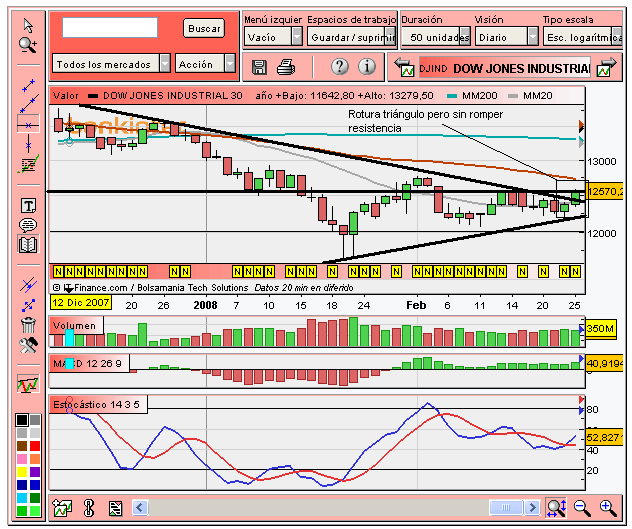Click the zoom out magnifier at bottom
632x529 pixels.
pyautogui.click(x=582, y=508)
